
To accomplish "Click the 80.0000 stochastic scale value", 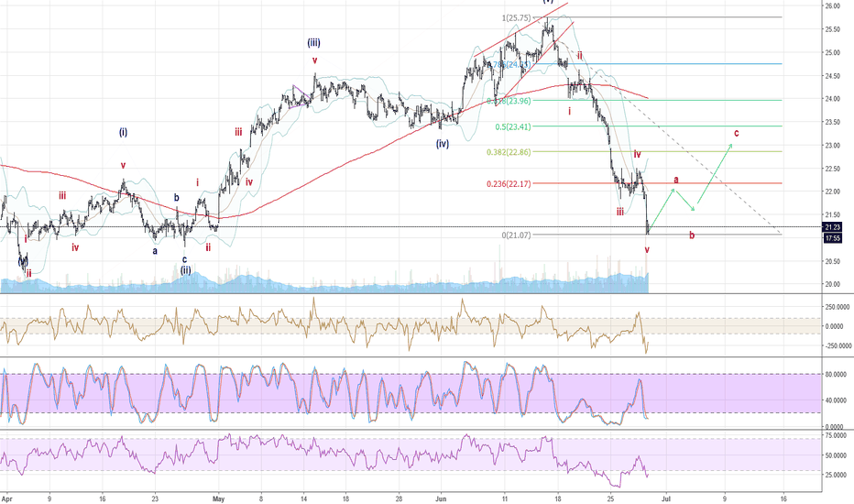I will click(x=836, y=374).
